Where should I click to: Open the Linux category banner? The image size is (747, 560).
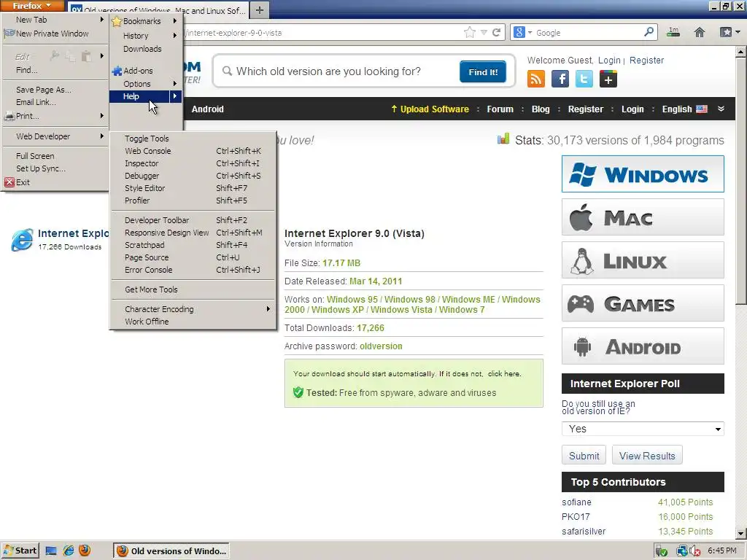643,260
